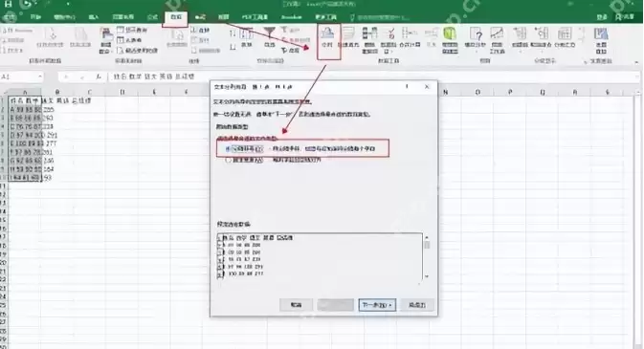The image size is (644, 349).
Task: Select column header N
Action: coord(445,93)
